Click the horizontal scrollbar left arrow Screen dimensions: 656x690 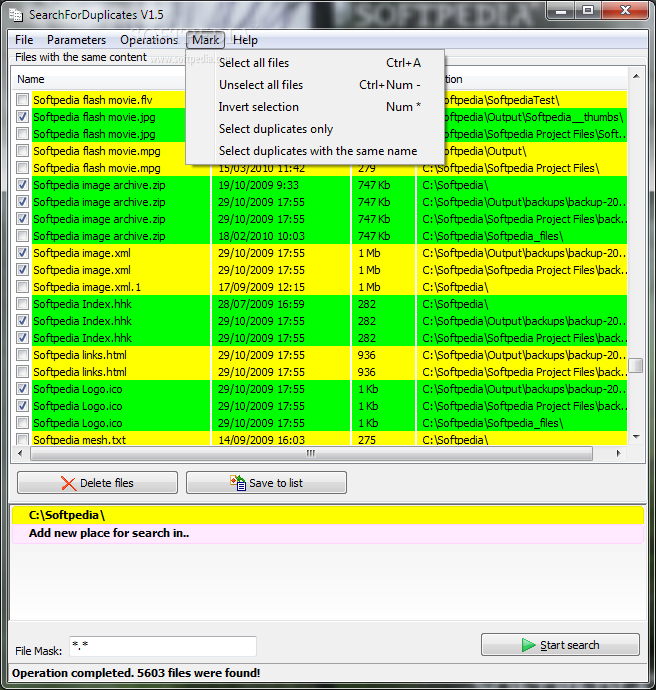(20, 453)
